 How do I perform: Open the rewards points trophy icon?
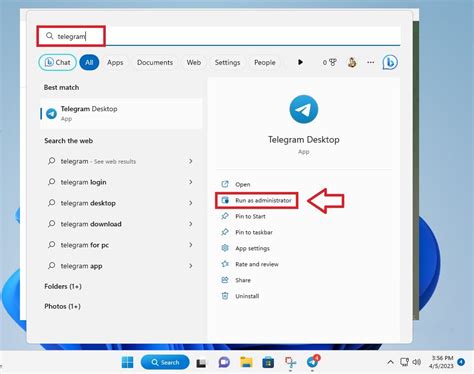[330, 62]
